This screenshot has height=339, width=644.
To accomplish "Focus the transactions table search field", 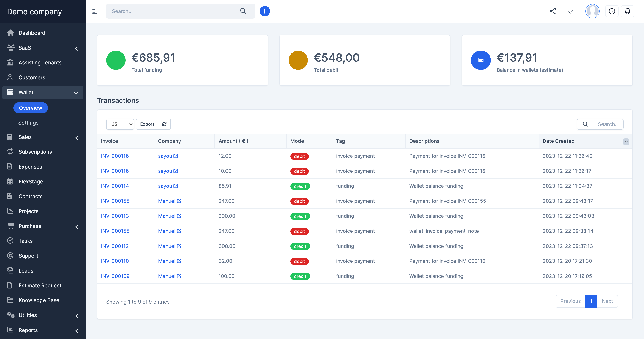I will pyautogui.click(x=608, y=124).
